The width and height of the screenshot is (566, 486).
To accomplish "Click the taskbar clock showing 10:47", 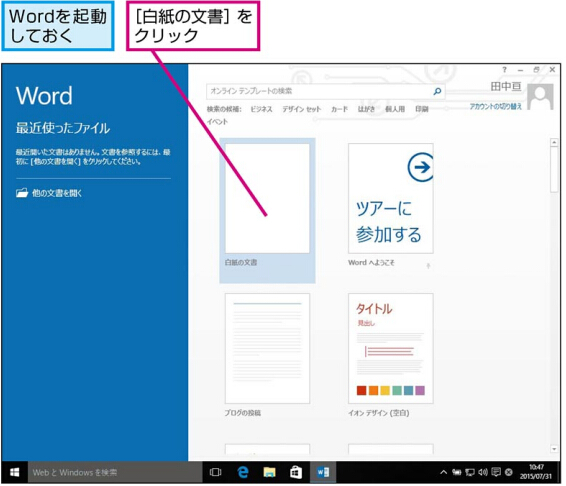I will click(536, 472).
